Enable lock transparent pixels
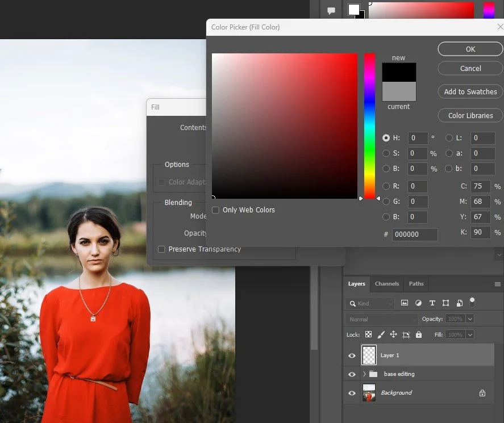 [x=369, y=334]
